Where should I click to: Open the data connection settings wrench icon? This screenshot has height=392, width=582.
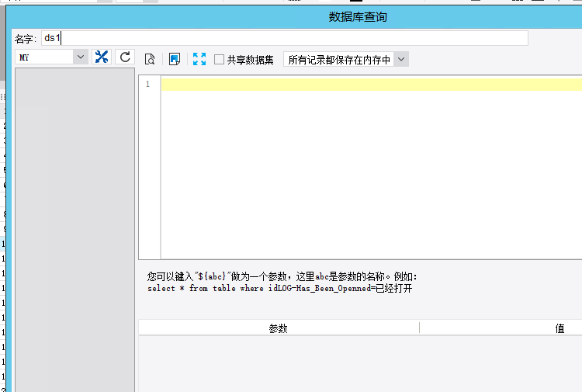[x=102, y=57]
